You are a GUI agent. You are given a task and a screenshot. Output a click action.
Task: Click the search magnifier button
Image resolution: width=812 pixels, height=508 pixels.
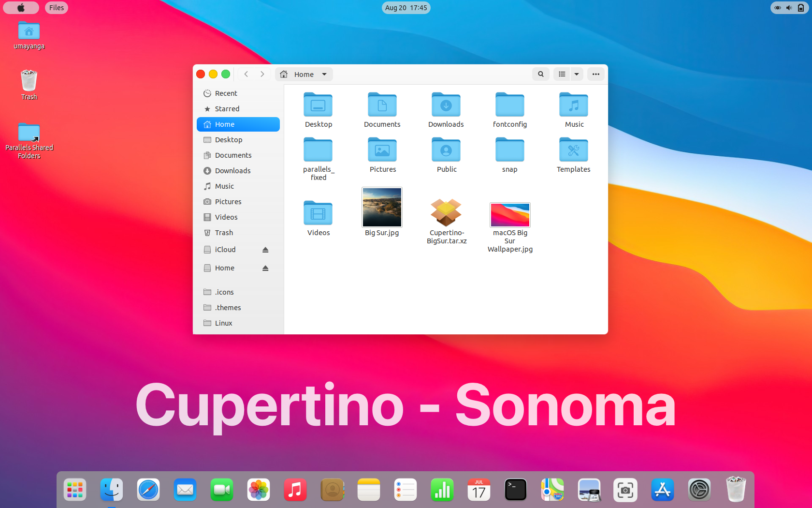(541, 74)
